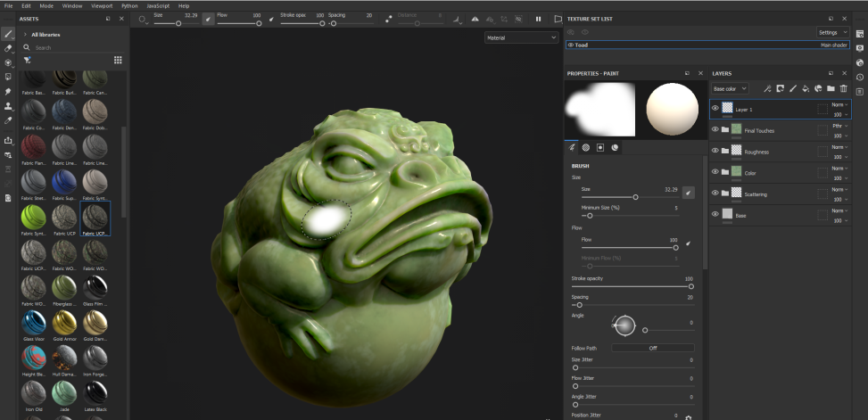This screenshot has height=420, width=868.
Task: Select the Polygon Fill tool
Action: tap(8, 77)
